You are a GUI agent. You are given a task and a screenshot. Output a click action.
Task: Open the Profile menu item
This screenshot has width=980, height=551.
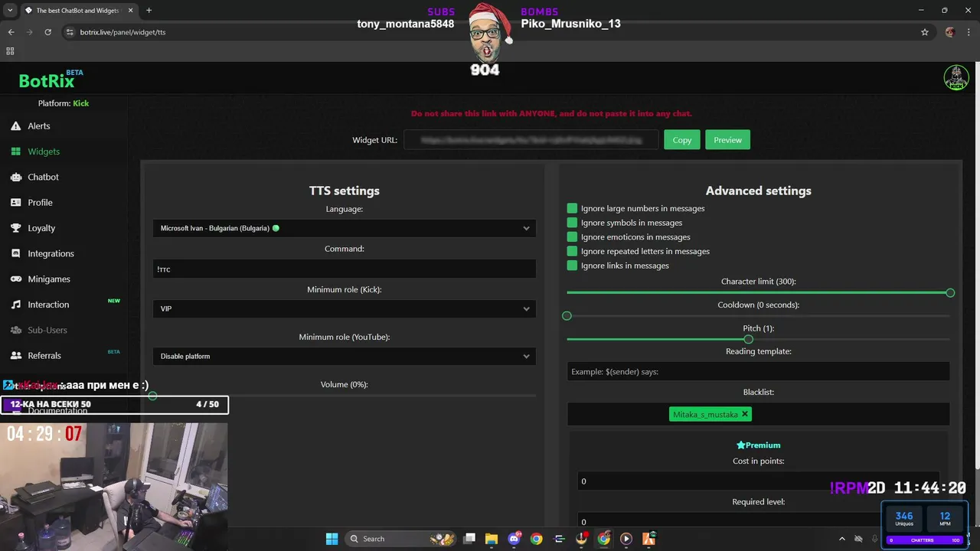coord(40,203)
